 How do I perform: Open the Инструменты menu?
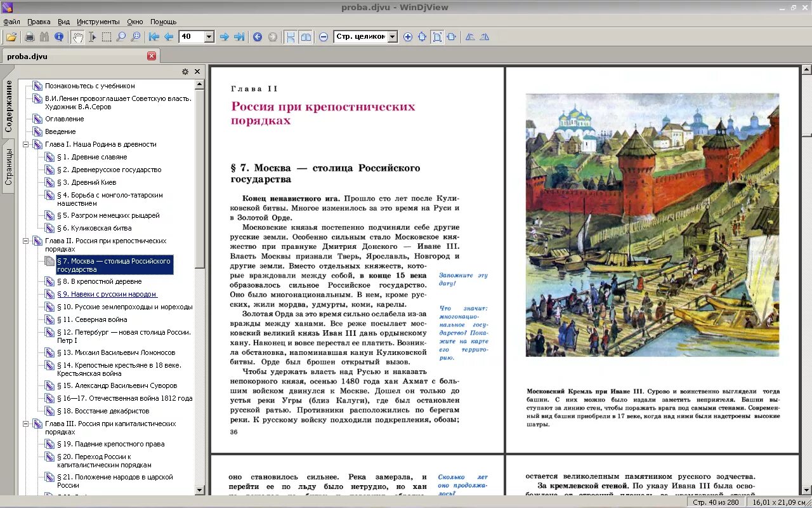(98, 22)
